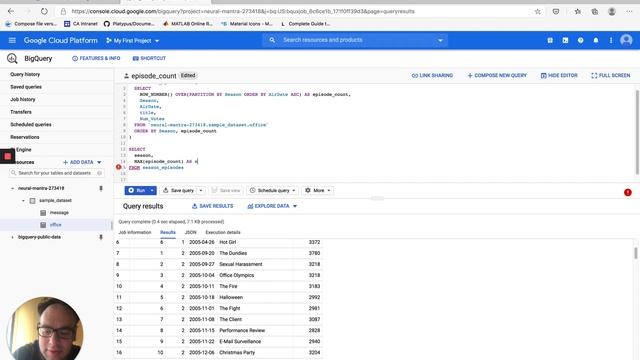Click the red query validation error icon

628,192
